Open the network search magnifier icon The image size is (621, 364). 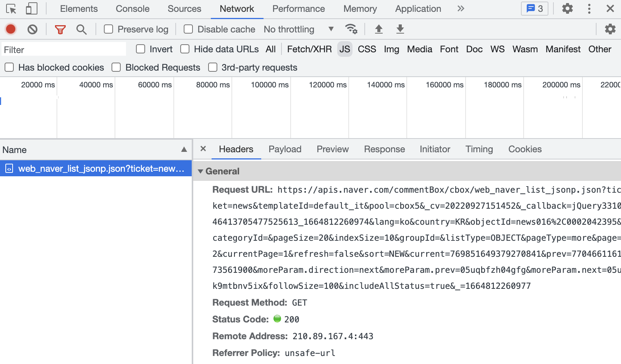point(81,29)
